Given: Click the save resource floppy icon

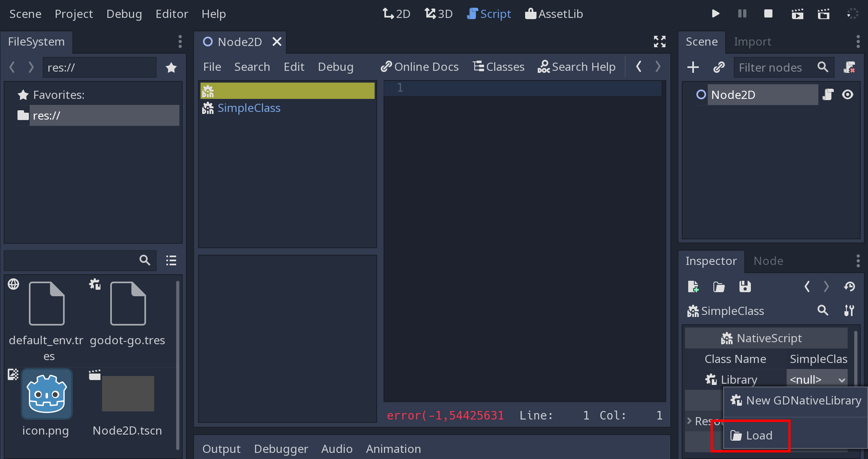Looking at the screenshot, I should 745,286.
